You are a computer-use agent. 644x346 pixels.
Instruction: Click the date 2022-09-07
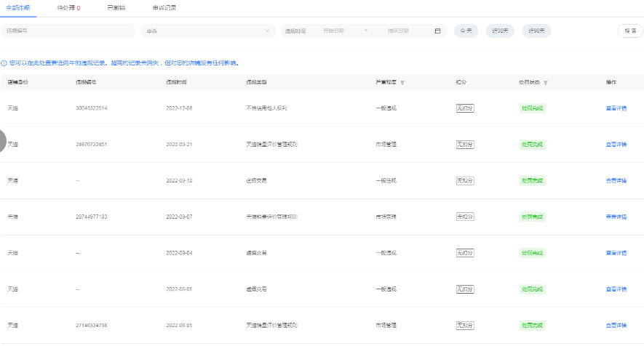click(x=179, y=217)
